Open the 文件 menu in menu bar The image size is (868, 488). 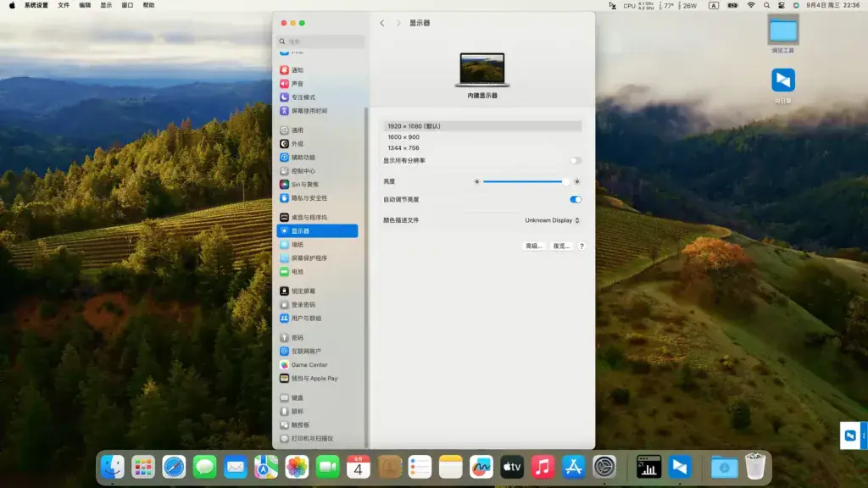(x=64, y=5)
